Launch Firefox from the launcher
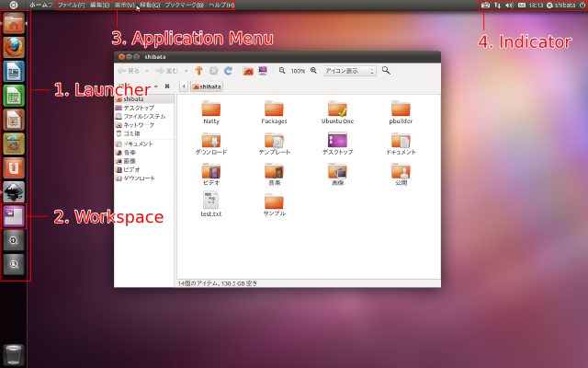The width and height of the screenshot is (588, 368). (x=14, y=47)
